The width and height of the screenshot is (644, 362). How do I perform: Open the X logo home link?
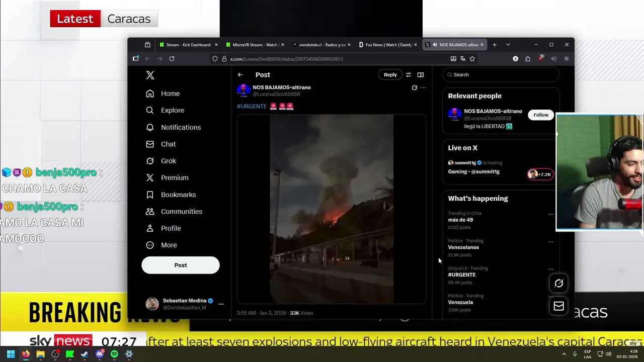[x=150, y=75]
